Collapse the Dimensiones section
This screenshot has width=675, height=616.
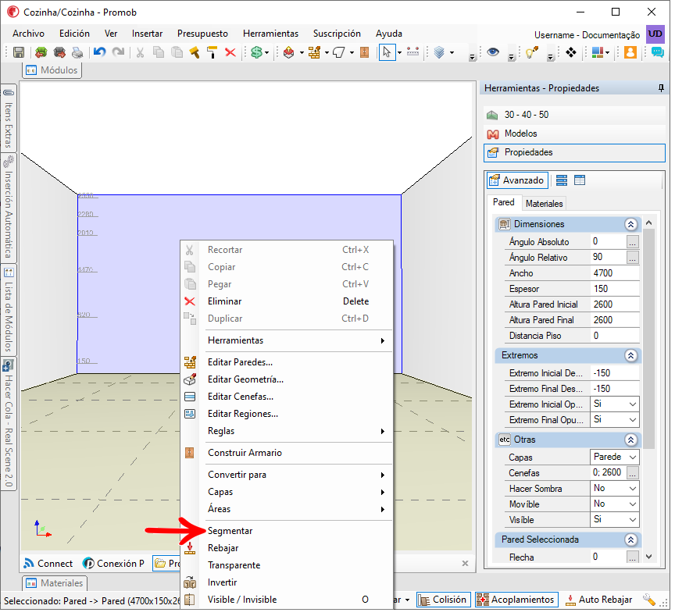point(630,224)
